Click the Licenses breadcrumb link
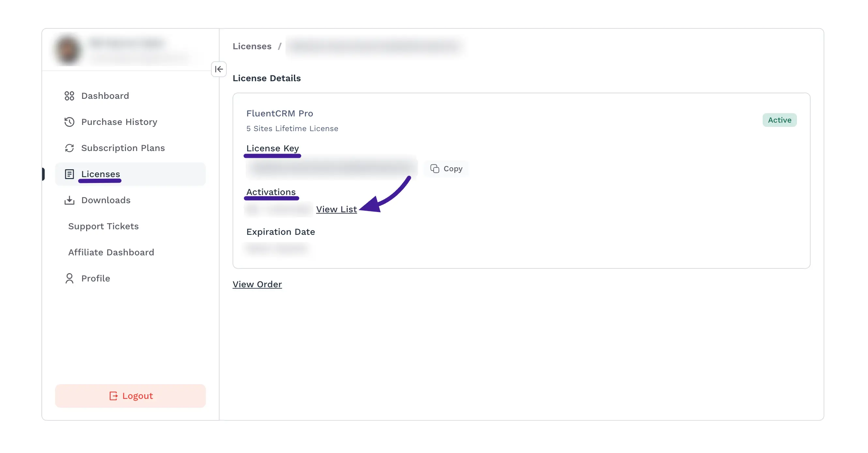 [252, 47]
